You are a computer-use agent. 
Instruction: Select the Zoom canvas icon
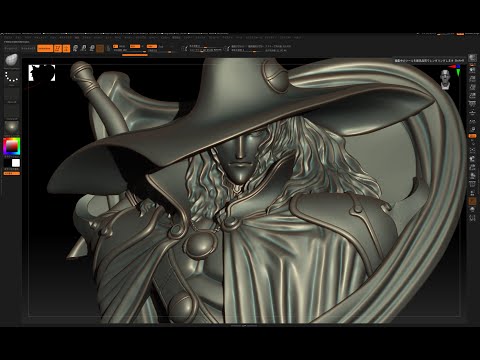[x=472, y=79]
